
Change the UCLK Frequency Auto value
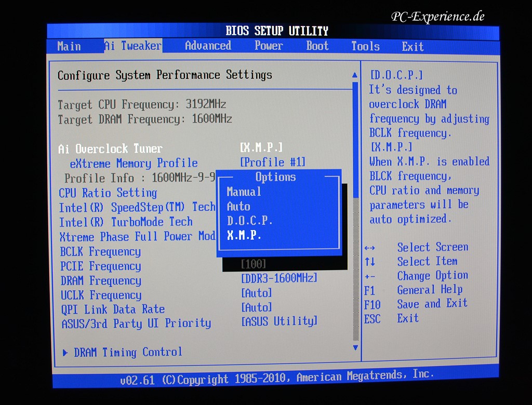click(257, 293)
